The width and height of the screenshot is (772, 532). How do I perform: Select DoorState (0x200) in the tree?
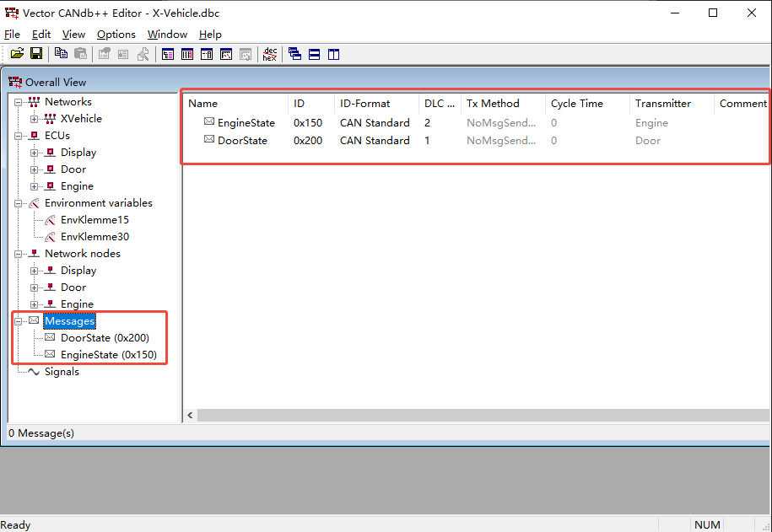(105, 338)
